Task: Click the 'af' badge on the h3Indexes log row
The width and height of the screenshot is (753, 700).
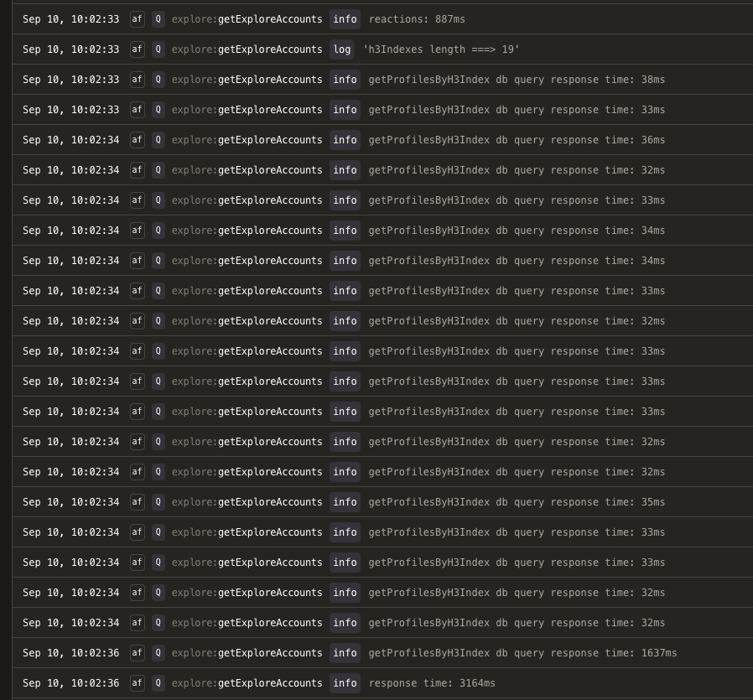Action: 138,49
